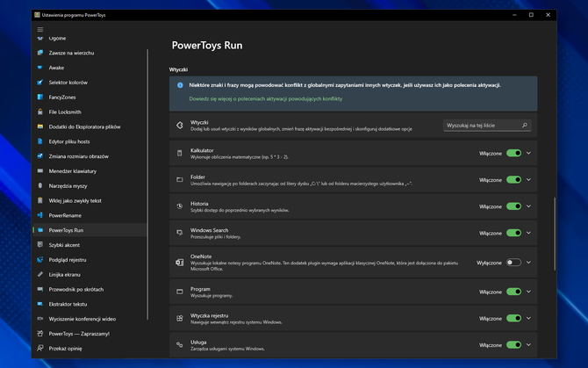The image size is (588, 368).
Task: Click the Edytor pliku hosts icon
Action: click(40, 141)
